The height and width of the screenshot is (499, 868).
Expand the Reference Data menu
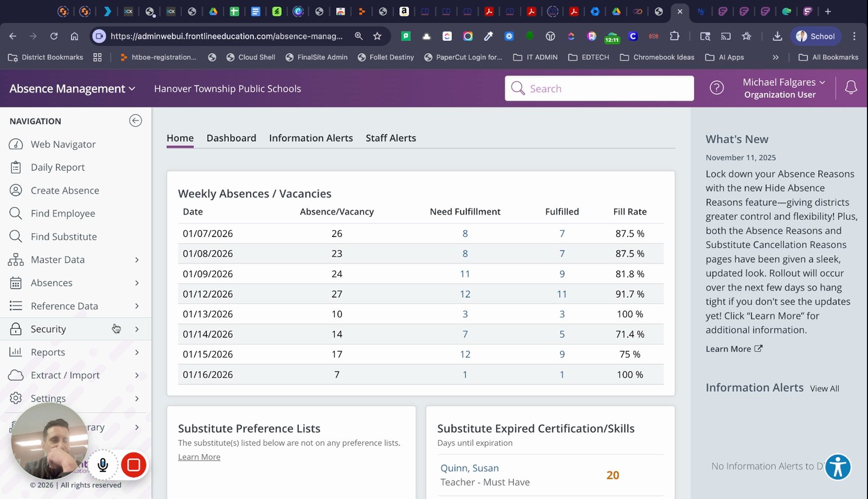(75, 306)
